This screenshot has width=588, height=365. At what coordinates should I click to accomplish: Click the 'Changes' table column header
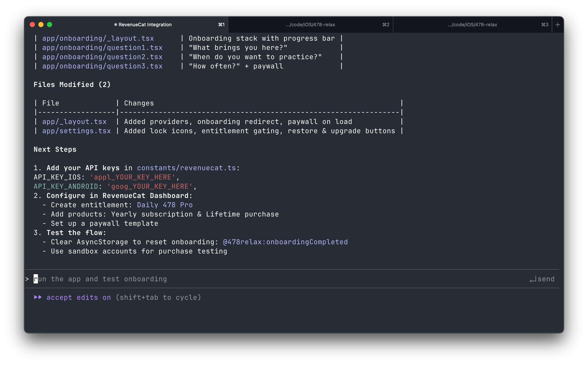coord(139,103)
